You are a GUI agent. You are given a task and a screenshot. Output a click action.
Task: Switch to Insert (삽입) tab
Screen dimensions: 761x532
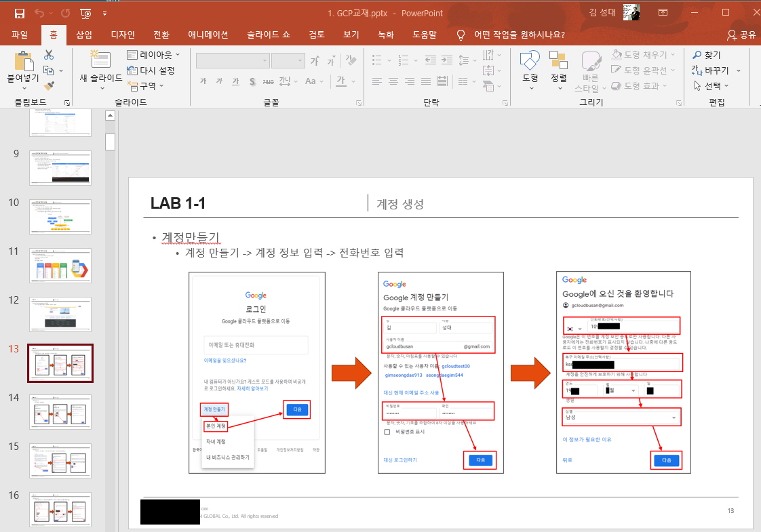[x=84, y=35]
